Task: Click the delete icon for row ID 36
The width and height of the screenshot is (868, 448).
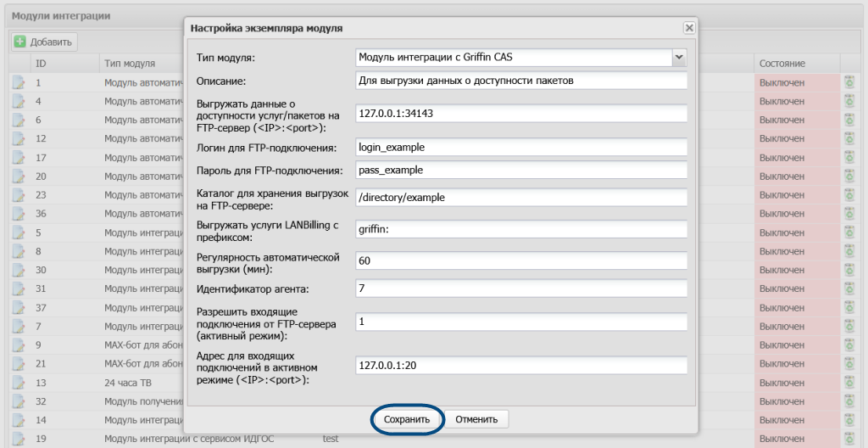Action: click(x=849, y=214)
